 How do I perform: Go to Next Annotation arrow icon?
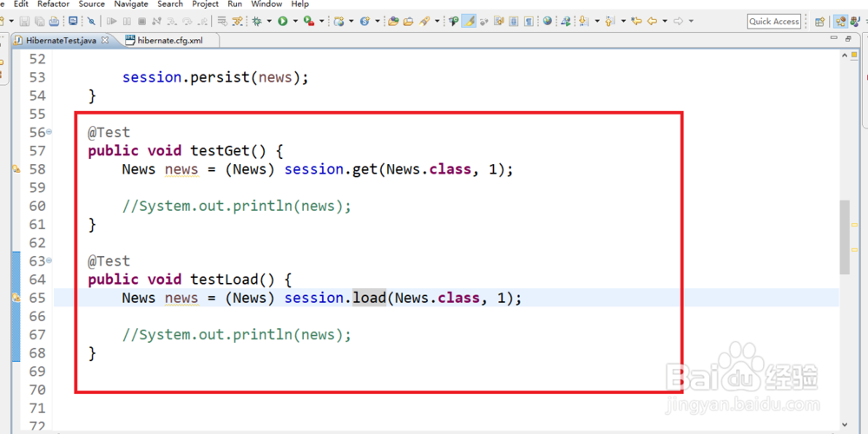point(583,21)
